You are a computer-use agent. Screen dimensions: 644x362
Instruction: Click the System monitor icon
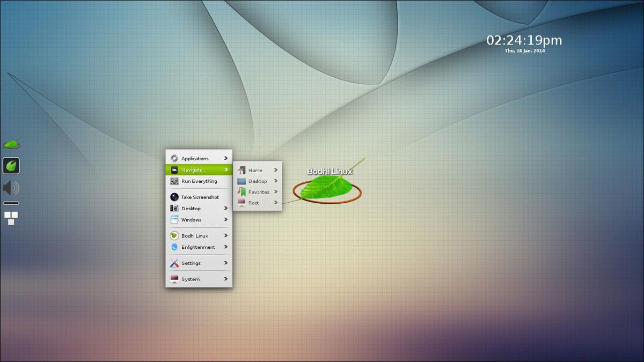point(174,279)
